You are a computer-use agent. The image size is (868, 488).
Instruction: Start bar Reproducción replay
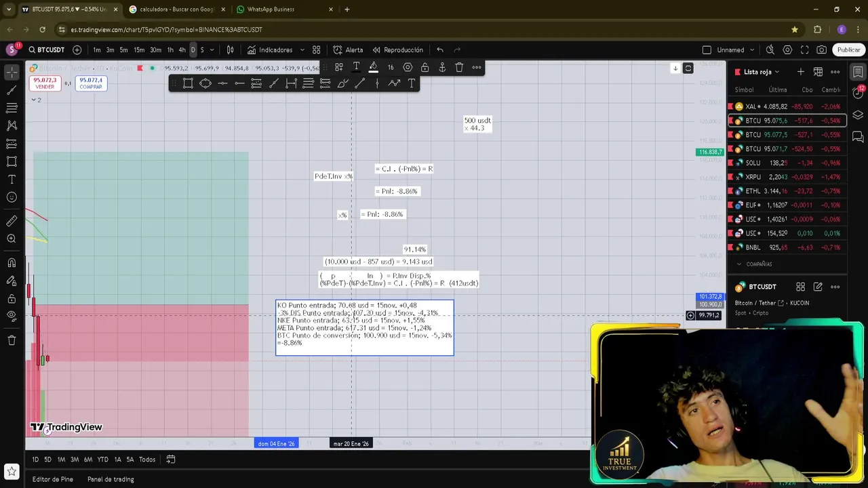[x=397, y=50]
